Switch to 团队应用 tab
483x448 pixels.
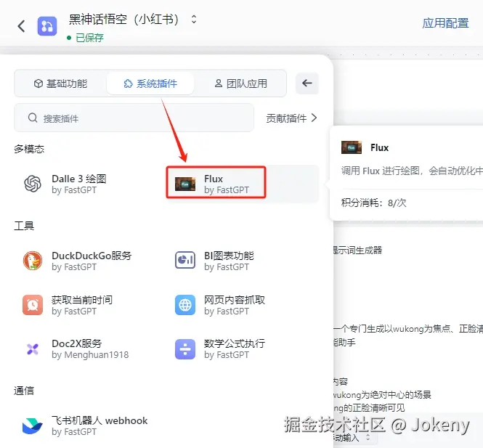coord(240,84)
